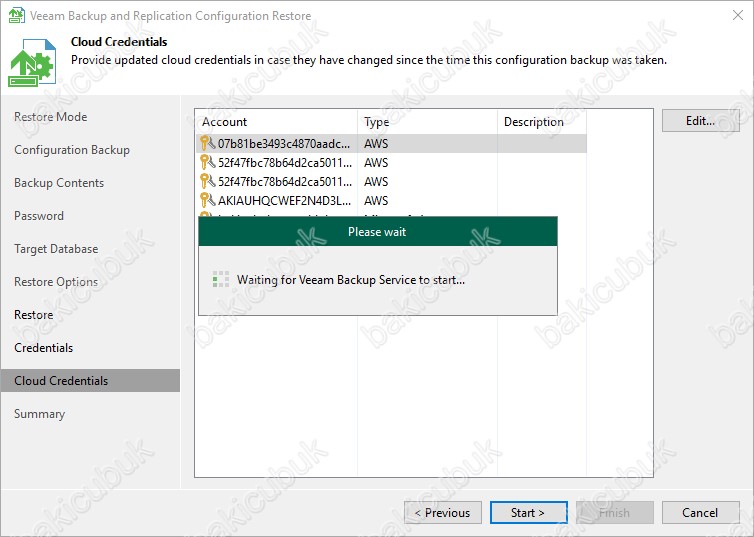The image size is (754, 537).
Task: Click the disabled Finish button
Action: point(615,512)
